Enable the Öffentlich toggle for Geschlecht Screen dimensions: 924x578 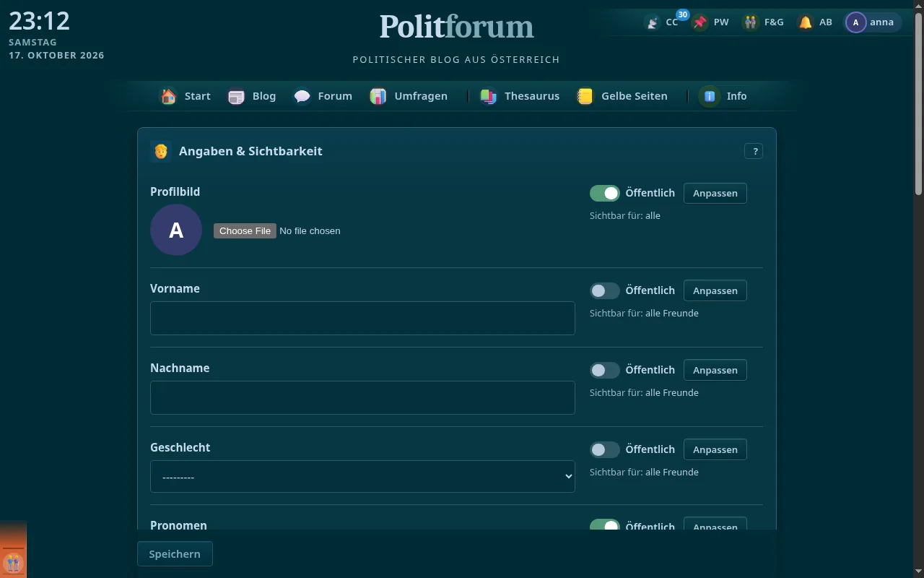pos(605,449)
